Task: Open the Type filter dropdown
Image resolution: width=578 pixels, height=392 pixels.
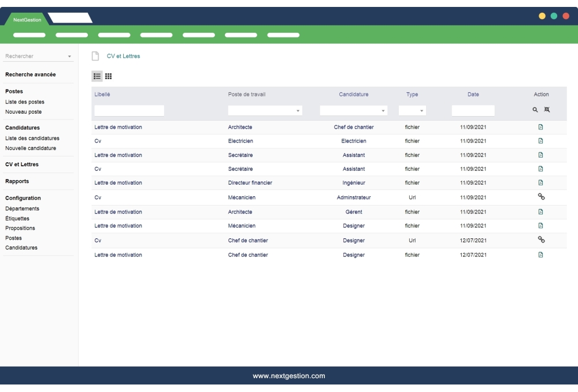Action: coord(412,110)
